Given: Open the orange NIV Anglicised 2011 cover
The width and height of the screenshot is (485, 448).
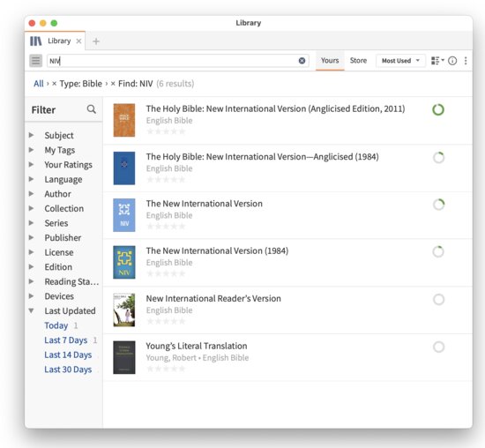Looking at the screenshot, I should click(x=124, y=120).
